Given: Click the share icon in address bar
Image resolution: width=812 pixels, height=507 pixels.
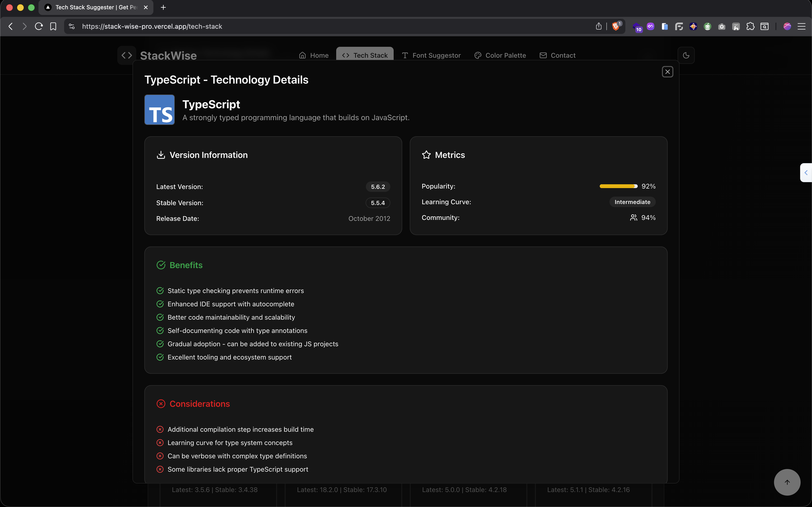Looking at the screenshot, I should pyautogui.click(x=599, y=27).
